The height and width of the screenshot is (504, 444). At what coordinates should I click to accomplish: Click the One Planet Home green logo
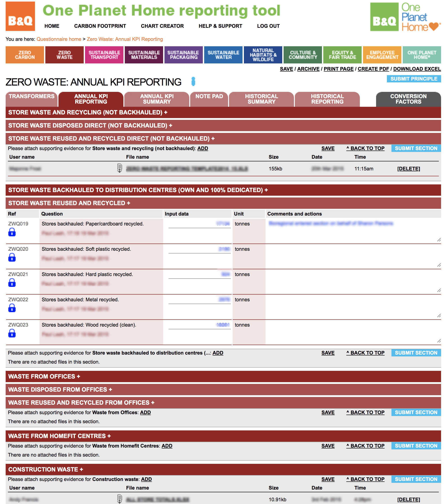point(405,17)
